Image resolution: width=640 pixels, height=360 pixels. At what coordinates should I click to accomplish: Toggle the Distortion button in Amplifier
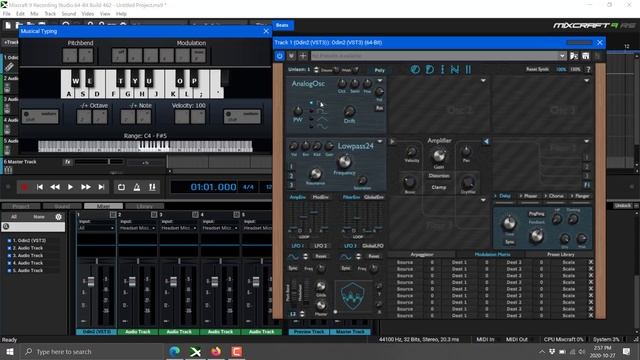(x=439, y=176)
